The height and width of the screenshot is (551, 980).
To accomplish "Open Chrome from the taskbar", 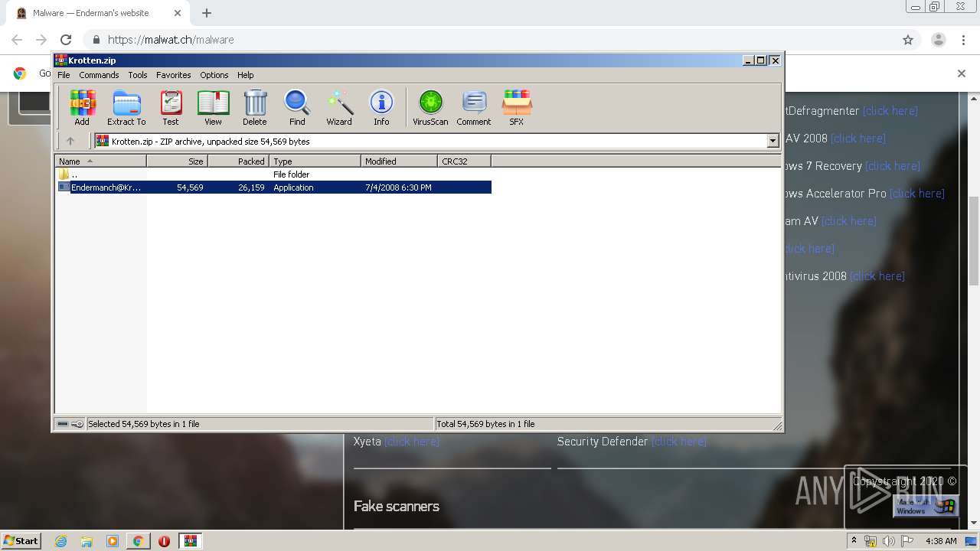I will [x=138, y=541].
